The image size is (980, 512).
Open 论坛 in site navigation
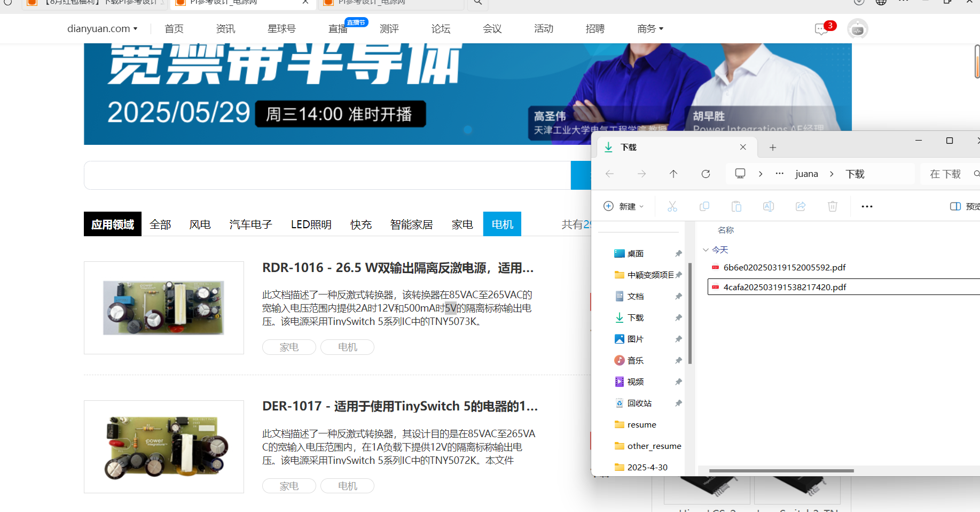pos(441,28)
